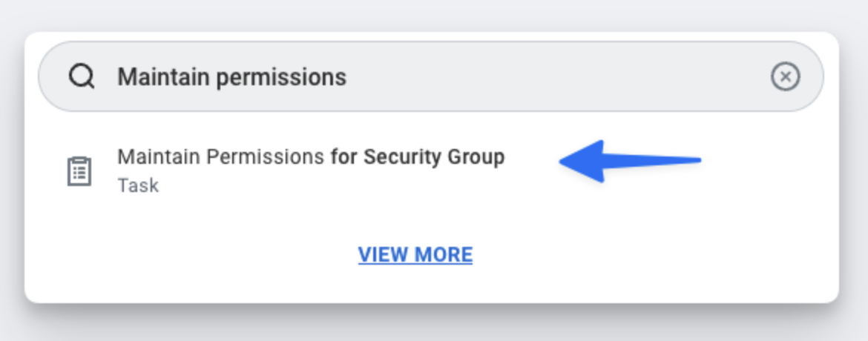Click the "Task" label under the result
The image size is (868, 341).
click(138, 185)
